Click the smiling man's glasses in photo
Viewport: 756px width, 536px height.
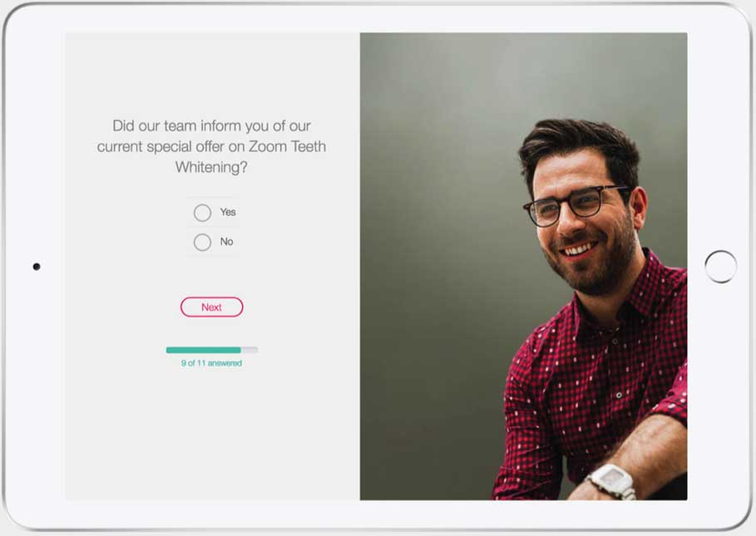click(576, 205)
